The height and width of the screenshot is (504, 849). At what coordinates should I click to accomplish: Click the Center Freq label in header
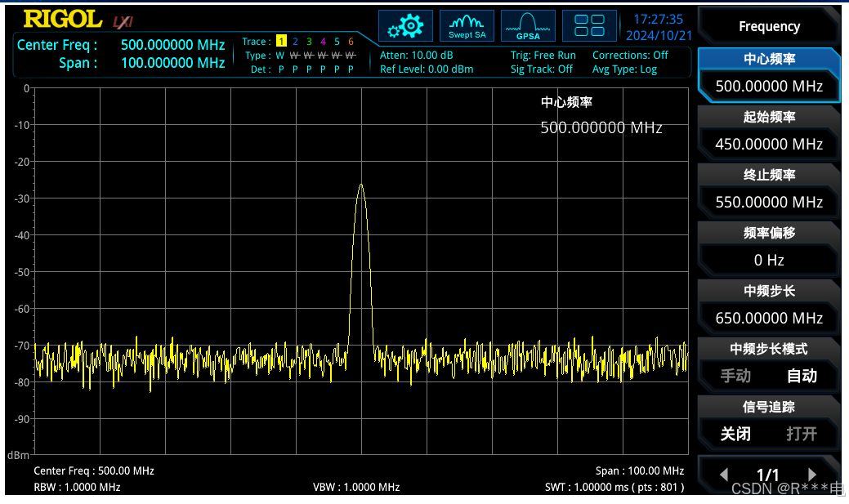(57, 45)
